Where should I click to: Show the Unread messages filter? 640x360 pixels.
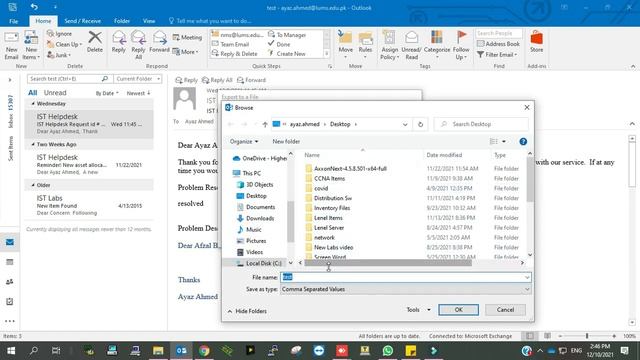tap(55, 93)
